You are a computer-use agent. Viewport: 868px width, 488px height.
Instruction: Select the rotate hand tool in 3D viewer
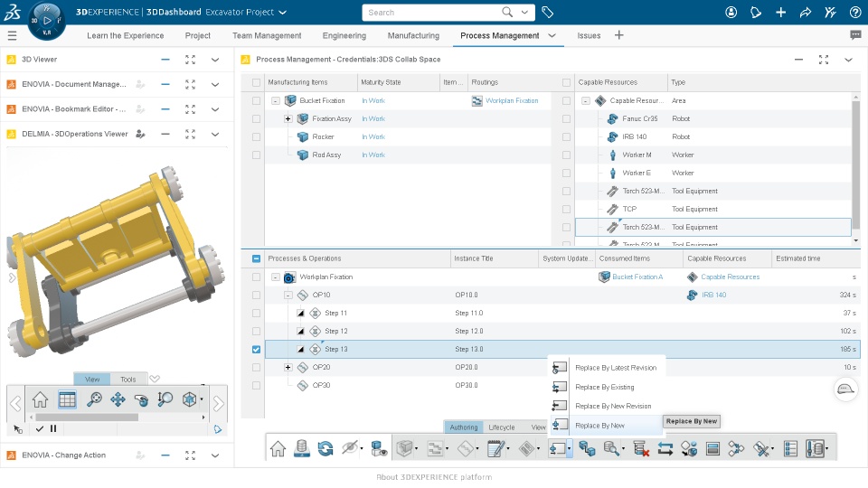142,399
